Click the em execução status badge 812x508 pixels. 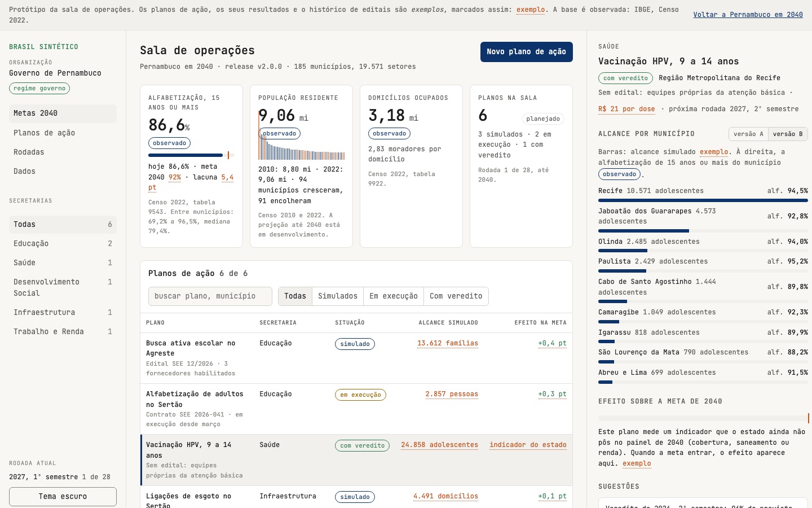click(360, 395)
